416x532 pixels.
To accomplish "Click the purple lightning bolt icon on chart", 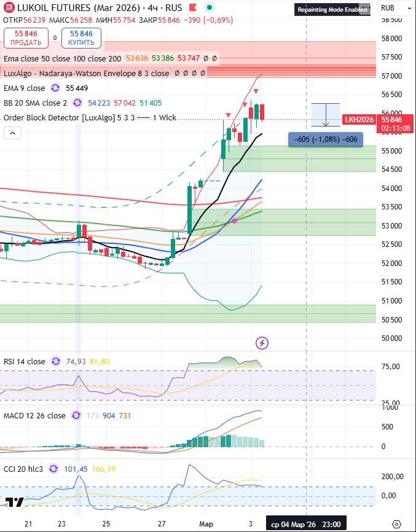I will pos(262,343).
